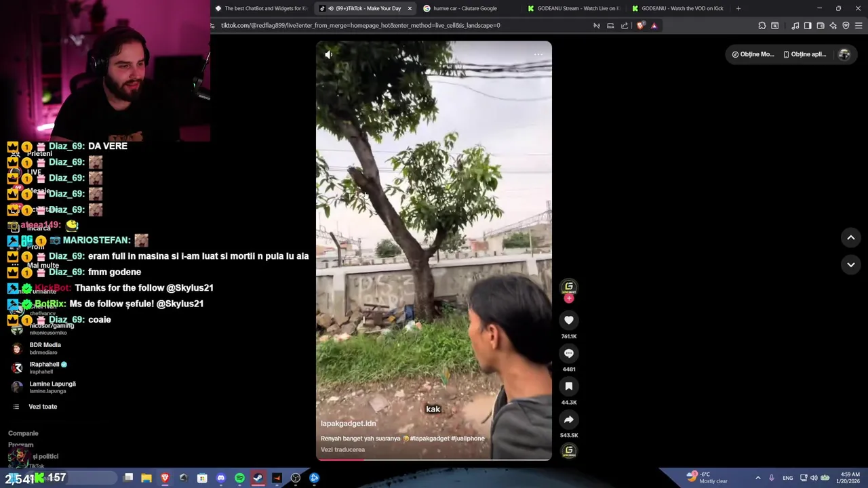Open the three-dot video options menu

[538, 54]
